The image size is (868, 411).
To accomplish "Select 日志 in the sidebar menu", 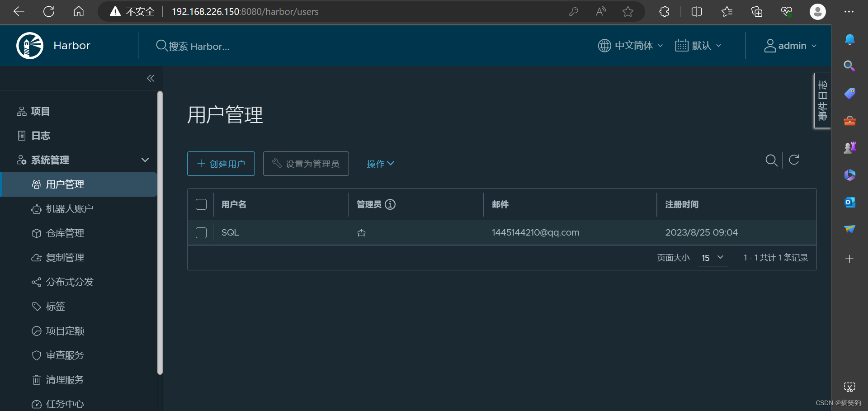I will [x=40, y=135].
